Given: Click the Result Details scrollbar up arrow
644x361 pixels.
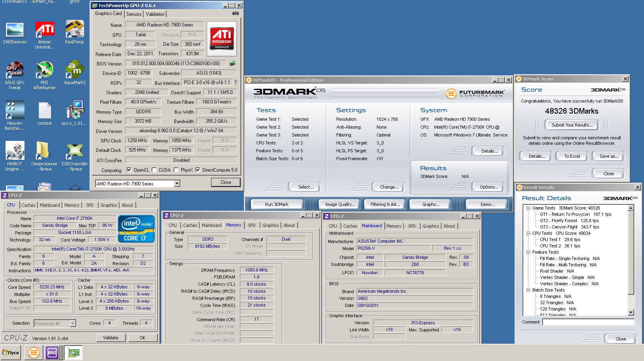Looking at the screenshot, I should [x=631, y=208].
